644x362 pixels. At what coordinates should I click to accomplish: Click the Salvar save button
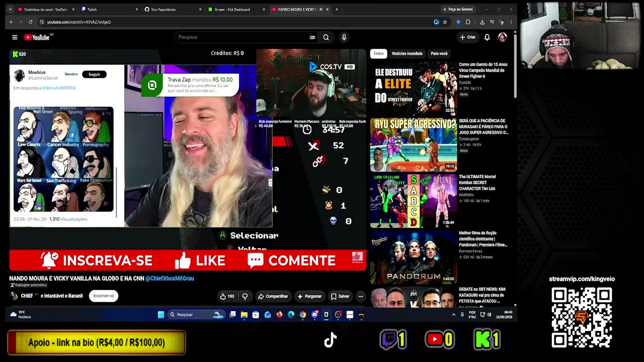click(340, 296)
